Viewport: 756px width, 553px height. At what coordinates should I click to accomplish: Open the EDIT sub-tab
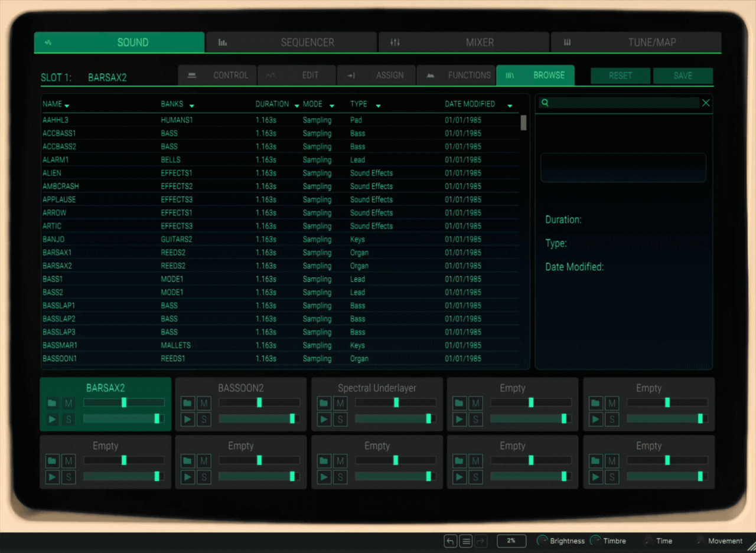click(x=296, y=75)
